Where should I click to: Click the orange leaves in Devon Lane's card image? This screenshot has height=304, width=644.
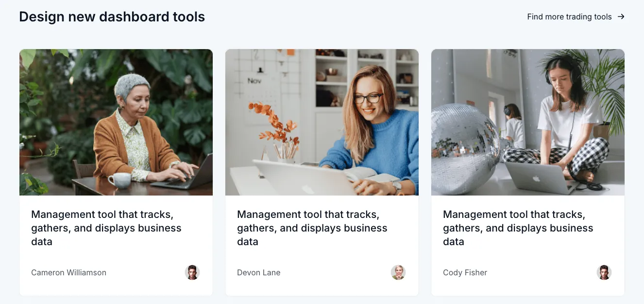coord(273,122)
